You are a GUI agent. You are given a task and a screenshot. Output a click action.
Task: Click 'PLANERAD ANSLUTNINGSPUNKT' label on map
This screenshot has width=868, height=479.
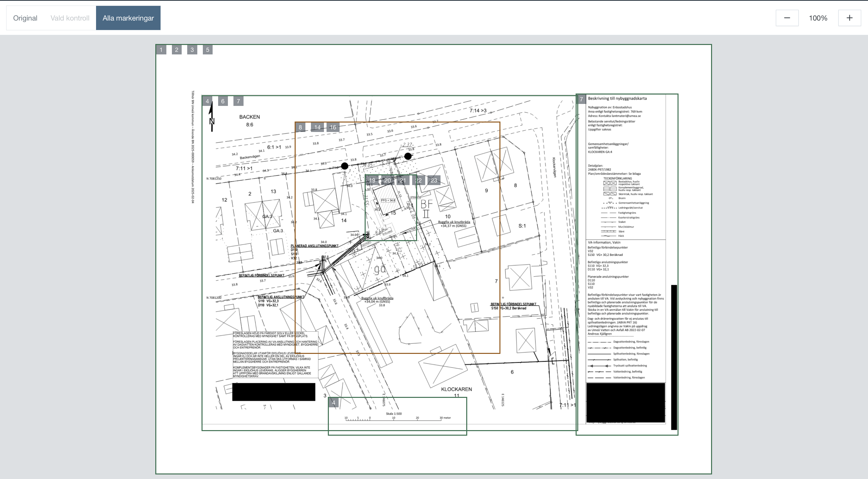coord(315,246)
